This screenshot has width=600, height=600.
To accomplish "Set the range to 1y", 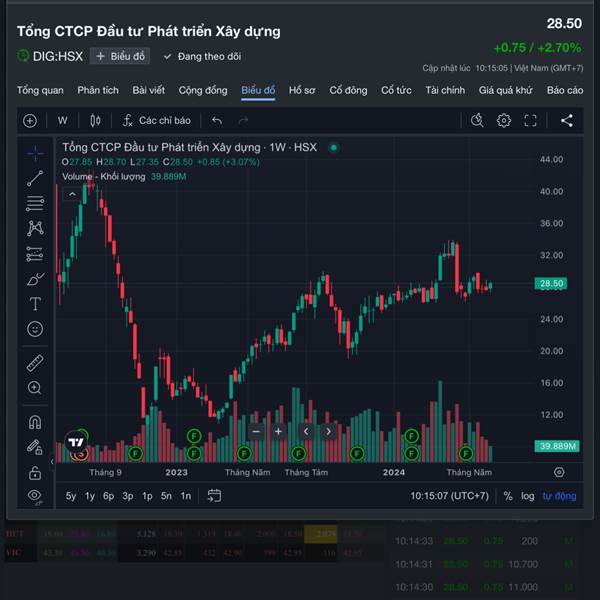I will tap(90, 496).
